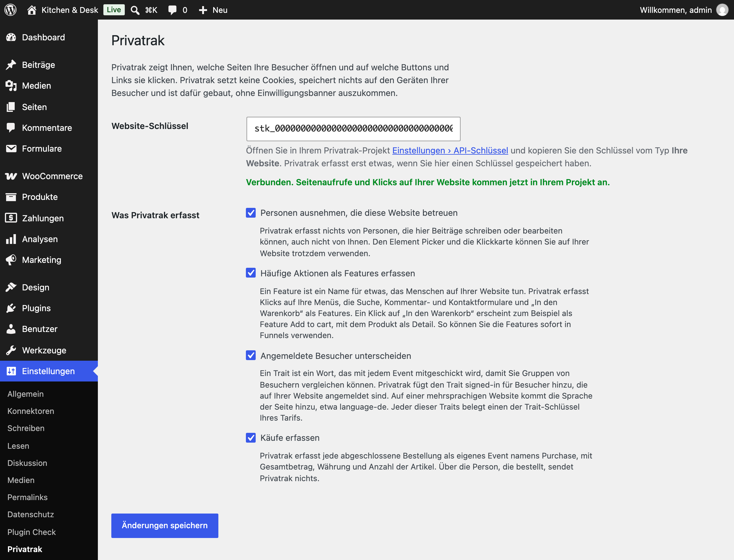Click the ⌘K search shortcut label
The width and height of the screenshot is (734, 560).
click(151, 10)
